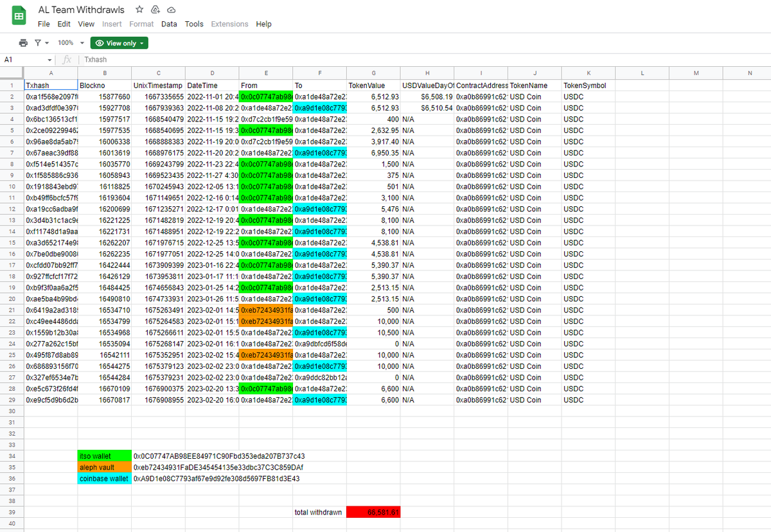Click the formula bar showing Txhash
Image resolution: width=771 pixels, height=532 pixels.
[424, 59]
